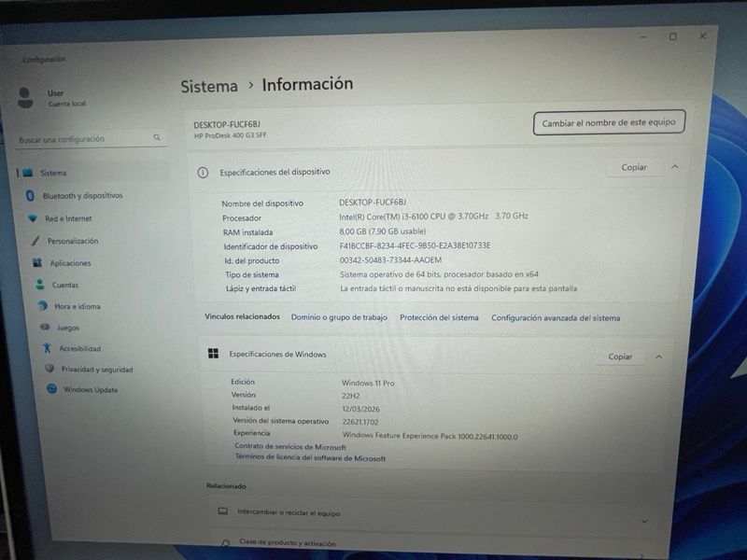Go to Juegos settings

(68, 328)
